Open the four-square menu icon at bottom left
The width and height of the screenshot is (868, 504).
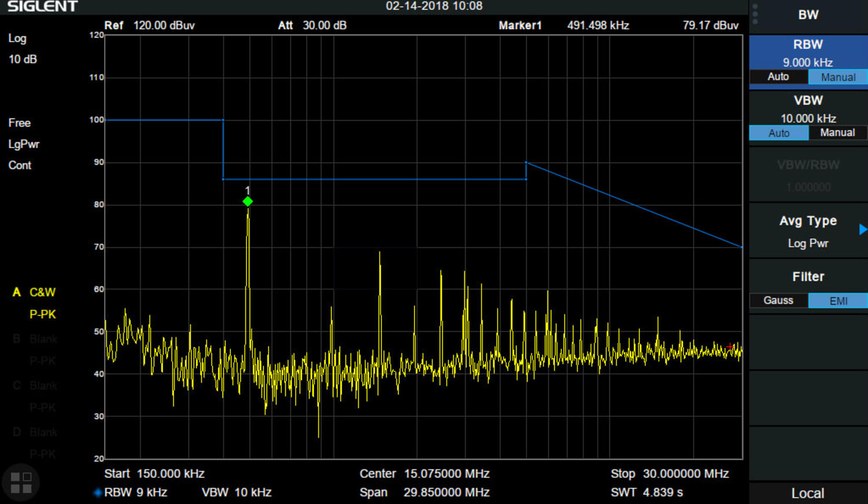(x=21, y=483)
